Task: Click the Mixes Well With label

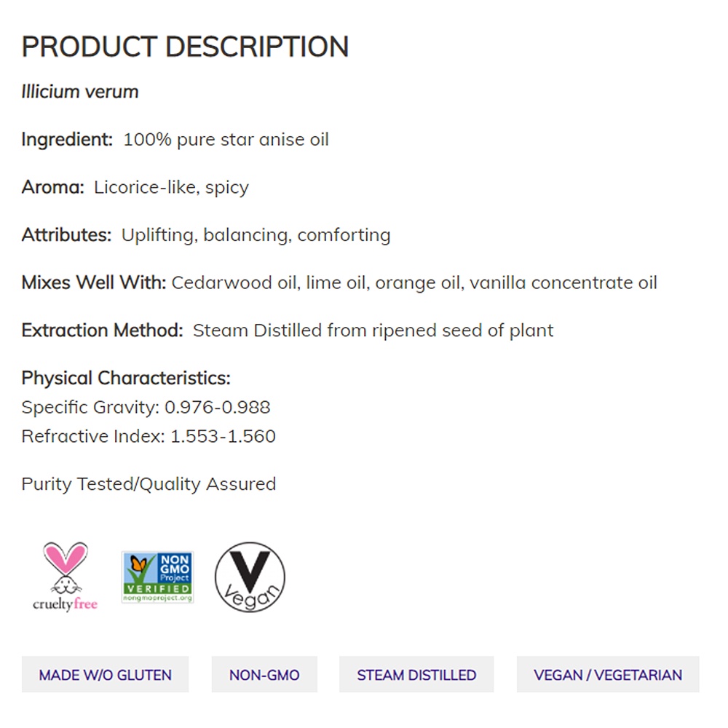Action: [94, 282]
